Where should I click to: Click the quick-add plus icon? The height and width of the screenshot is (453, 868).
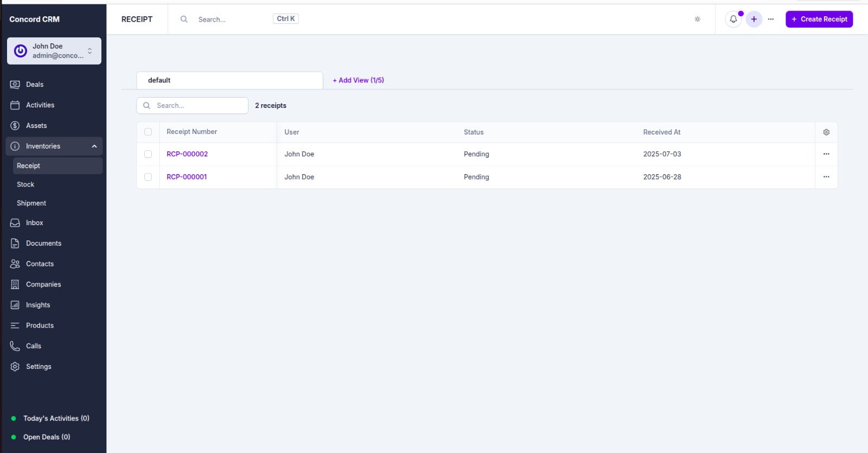click(x=754, y=19)
